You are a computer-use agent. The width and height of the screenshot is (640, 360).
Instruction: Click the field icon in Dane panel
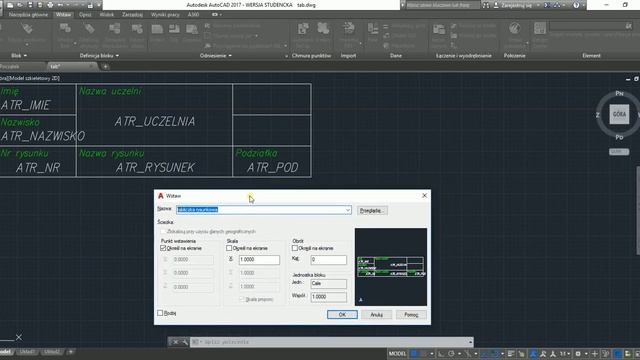point(373,29)
